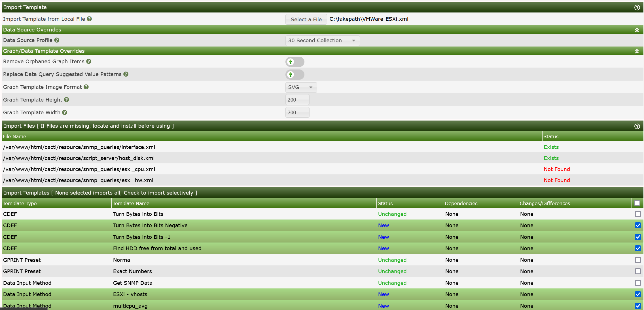Image resolution: width=644 pixels, height=310 pixels.
Task: Click the help icon beside Graph Template Width
Action: (x=65, y=112)
